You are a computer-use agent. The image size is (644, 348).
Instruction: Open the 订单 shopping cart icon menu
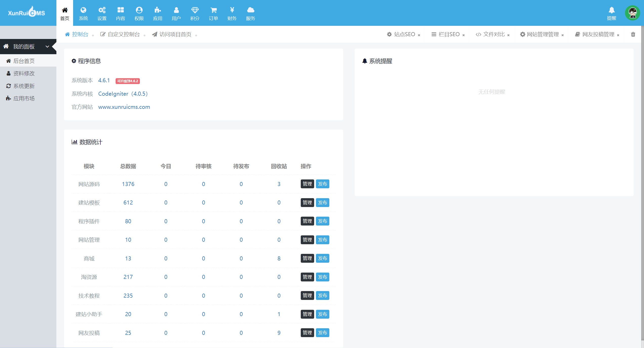(x=213, y=13)
